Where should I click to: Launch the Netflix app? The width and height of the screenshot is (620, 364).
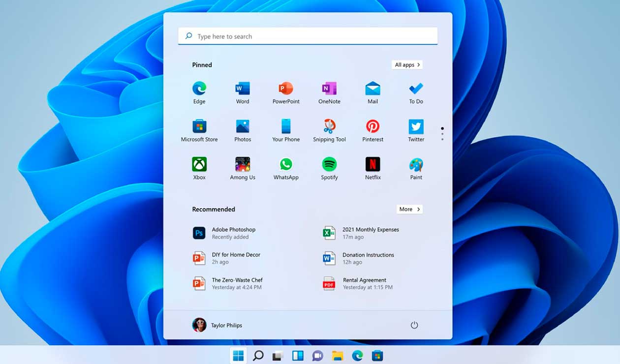pos(372,169)
